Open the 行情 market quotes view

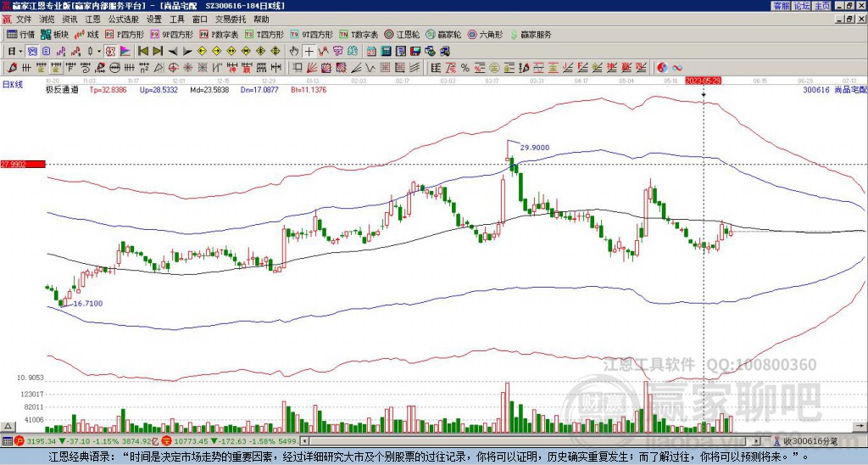coord(20,34)
